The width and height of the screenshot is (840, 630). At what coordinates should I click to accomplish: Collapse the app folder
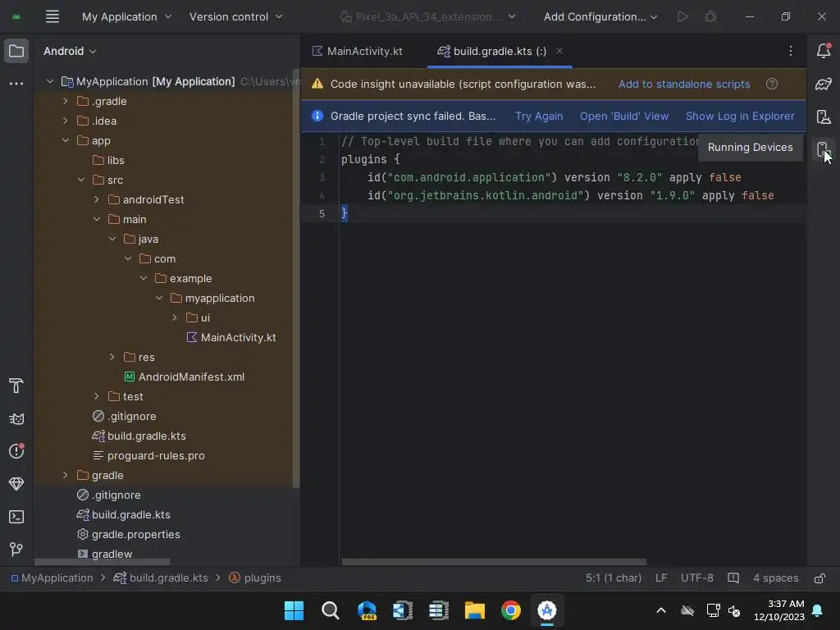66,141
